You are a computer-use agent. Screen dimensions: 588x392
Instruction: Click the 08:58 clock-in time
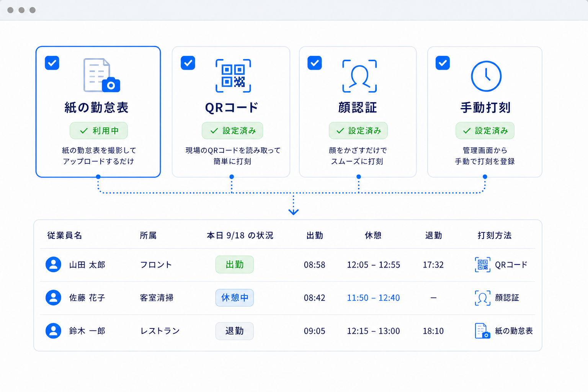pyautogui.click(x=315, y=265)
